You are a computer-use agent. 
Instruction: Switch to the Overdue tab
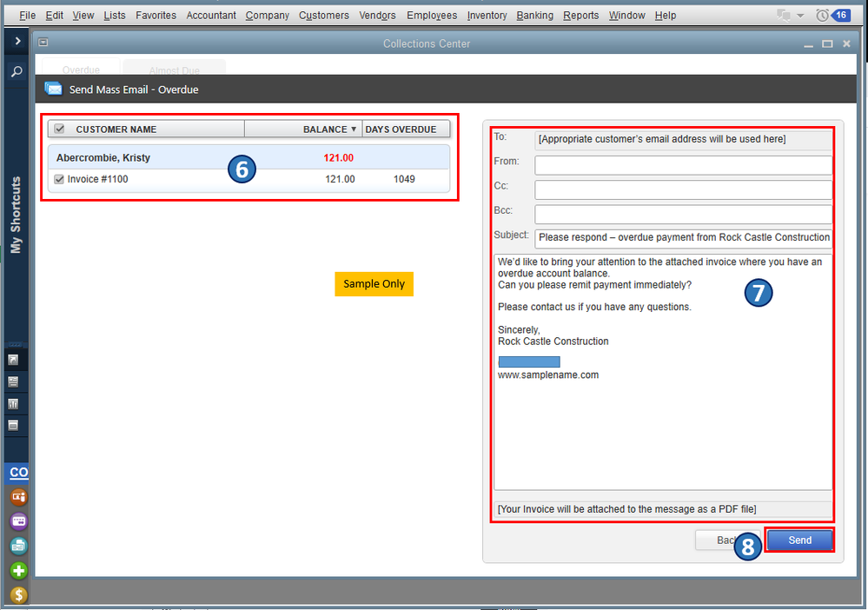coord(81,67)
